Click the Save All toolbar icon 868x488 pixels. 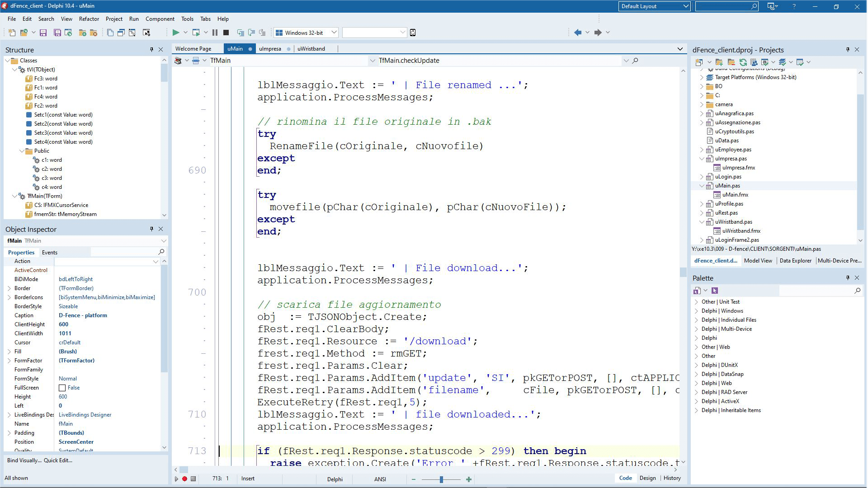coord(57,33)
